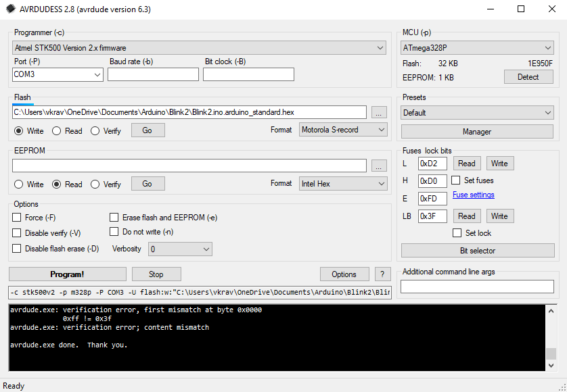Toggle the Set fuses checkbox
Image resolution: width=567 pixels, height=392 pixels.
pyautogui.click(x=456, y=180)
